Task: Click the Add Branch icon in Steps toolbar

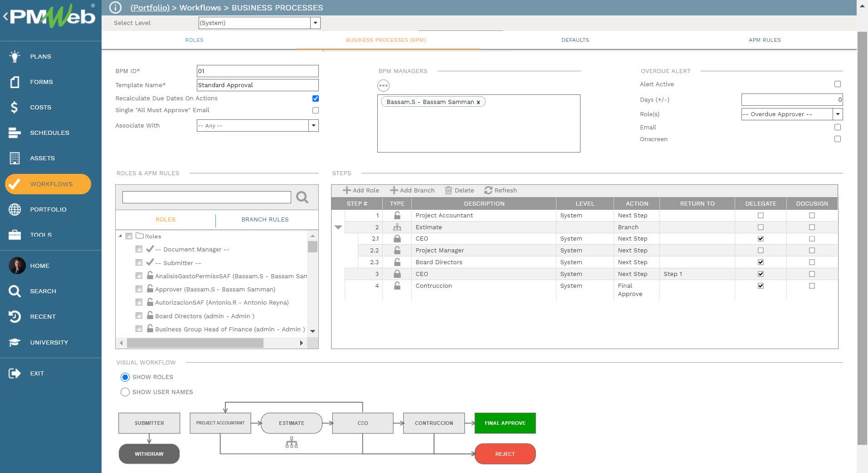Action: (394, 190)
